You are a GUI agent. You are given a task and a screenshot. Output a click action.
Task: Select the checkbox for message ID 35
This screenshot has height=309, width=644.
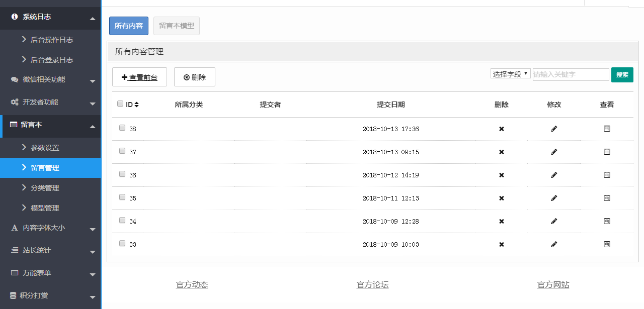(122, 197)
